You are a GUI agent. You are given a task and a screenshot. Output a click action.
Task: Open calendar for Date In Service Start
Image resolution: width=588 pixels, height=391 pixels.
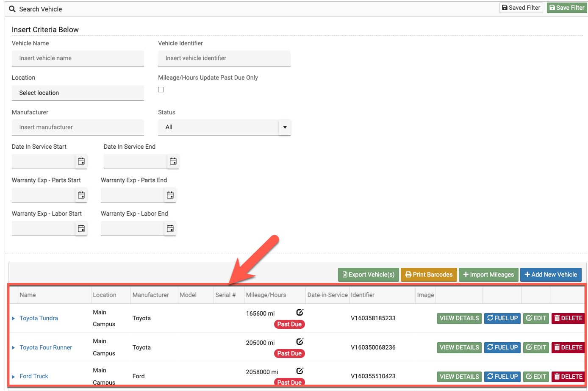81,161
